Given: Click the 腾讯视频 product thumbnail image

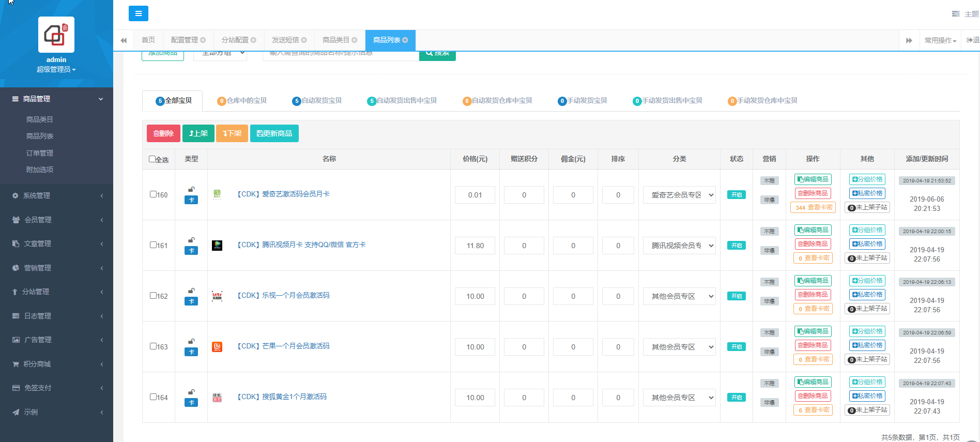Looking at the screenshot, I should (217, 245).
